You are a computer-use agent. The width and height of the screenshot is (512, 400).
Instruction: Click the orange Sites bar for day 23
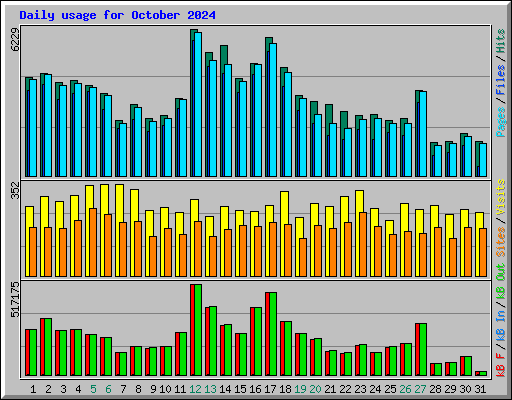[363, 244]
